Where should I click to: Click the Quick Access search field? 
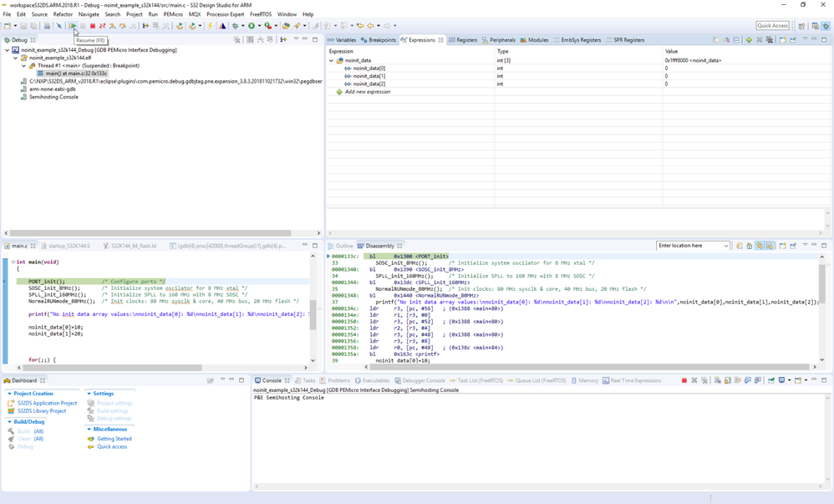tap(772, 26)
